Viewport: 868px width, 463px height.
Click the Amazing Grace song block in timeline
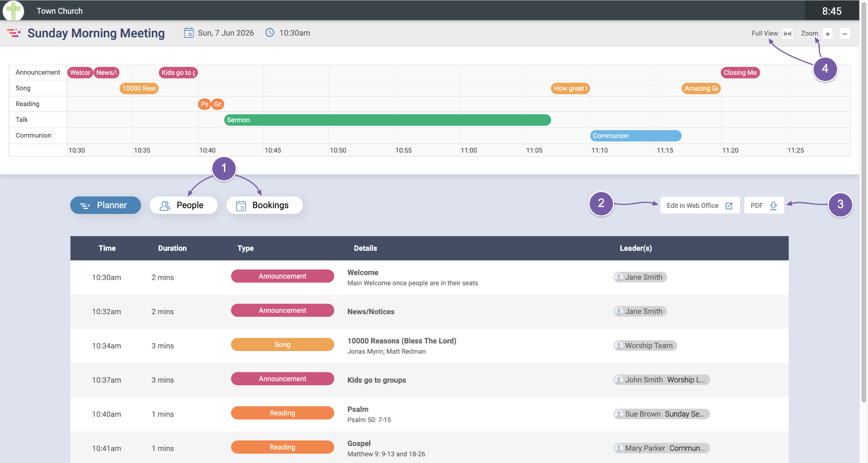701,89
